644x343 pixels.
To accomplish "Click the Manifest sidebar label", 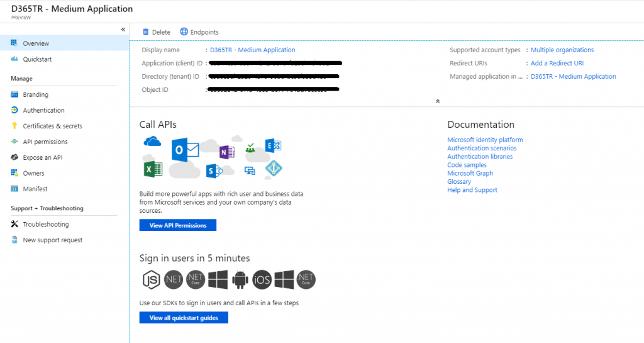I will pos(35,189).
